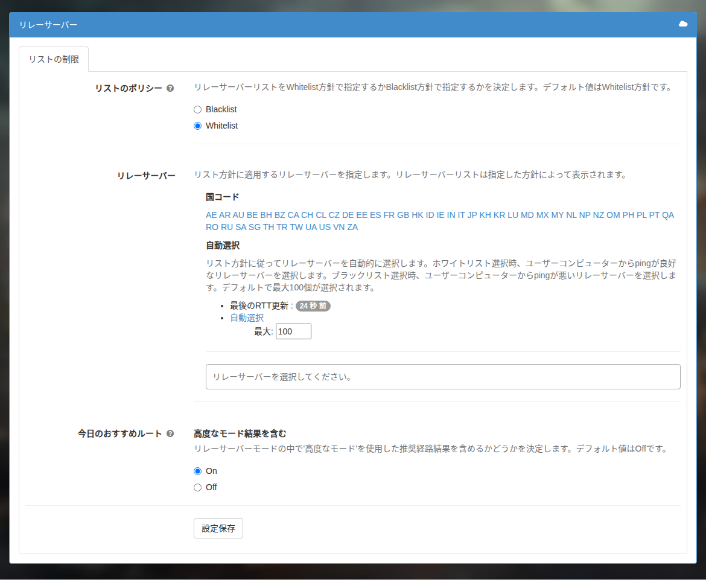The height and width of the screenshot is (588, 706).
Task: Choose country code HK
Action: pyautogui.click(x=418, y=215)
